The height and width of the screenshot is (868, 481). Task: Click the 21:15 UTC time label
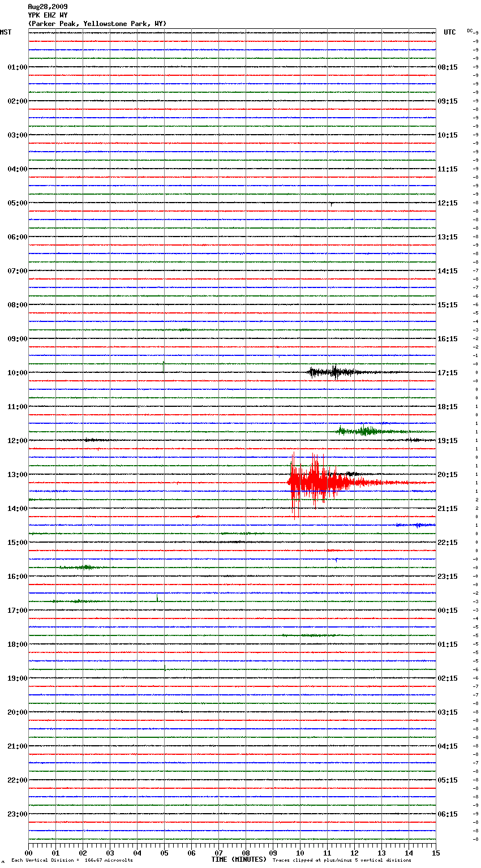coord(448,509)
